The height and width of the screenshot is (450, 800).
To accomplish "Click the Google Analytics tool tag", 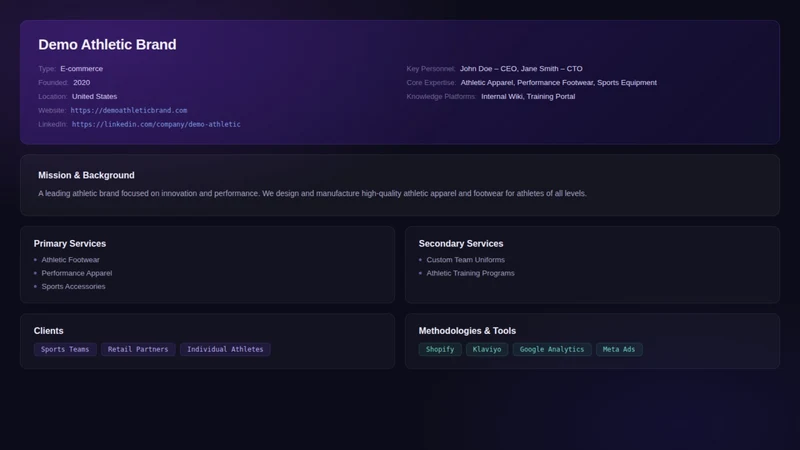I will tap(552, 349).
